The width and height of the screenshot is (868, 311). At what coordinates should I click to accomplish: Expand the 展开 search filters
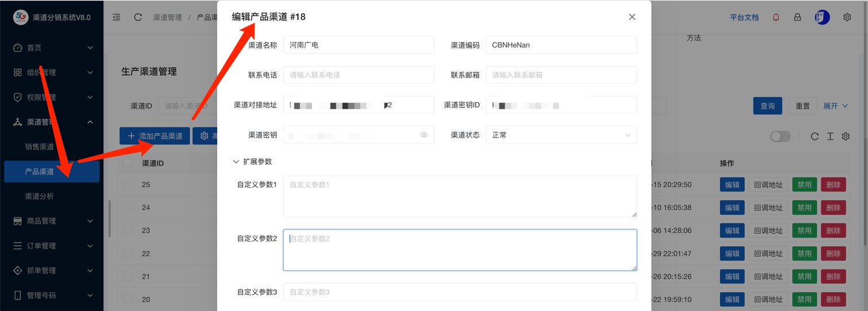pos(835,106)
